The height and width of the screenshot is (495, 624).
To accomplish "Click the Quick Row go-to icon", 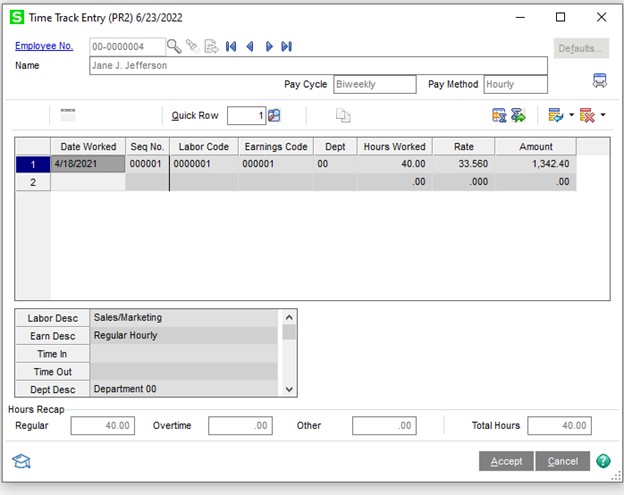I will 274,116.
